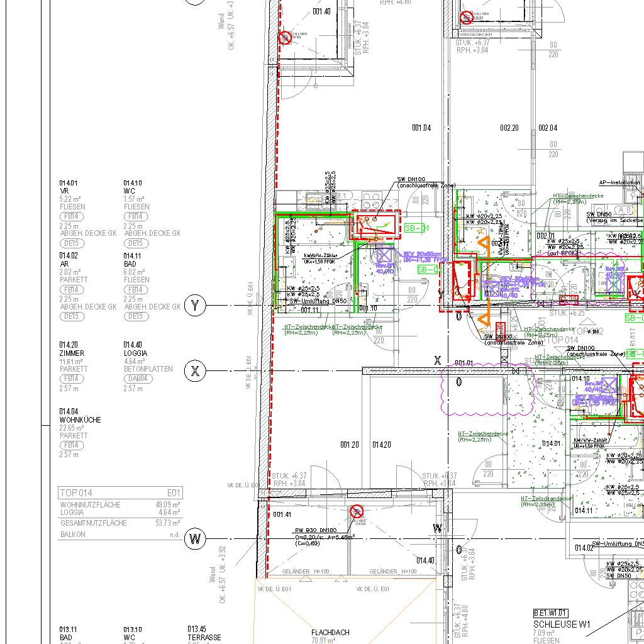Click the grid axis marker Y circle
This screenshot has height=644, width=644.
click(x=195, y=306)
